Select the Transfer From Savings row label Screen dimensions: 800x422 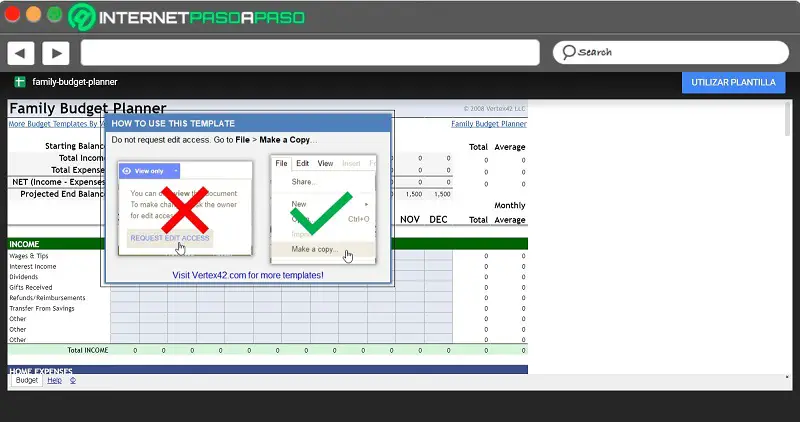tap(42, 308)
